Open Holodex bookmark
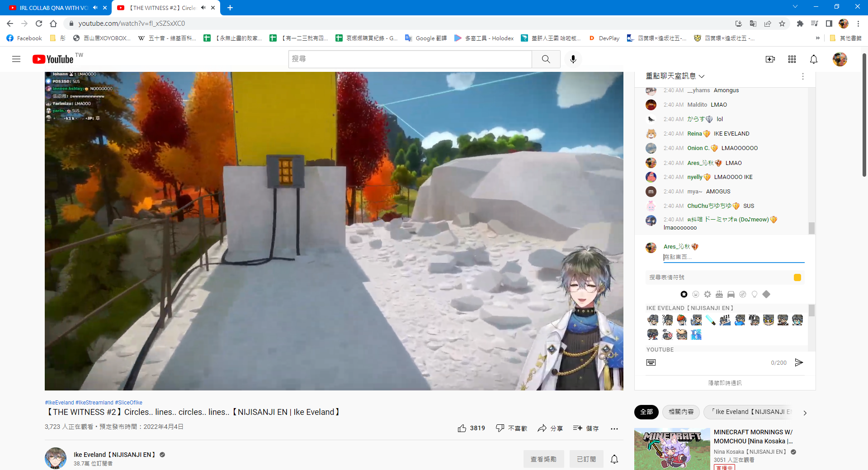 (x=484, y=38)
